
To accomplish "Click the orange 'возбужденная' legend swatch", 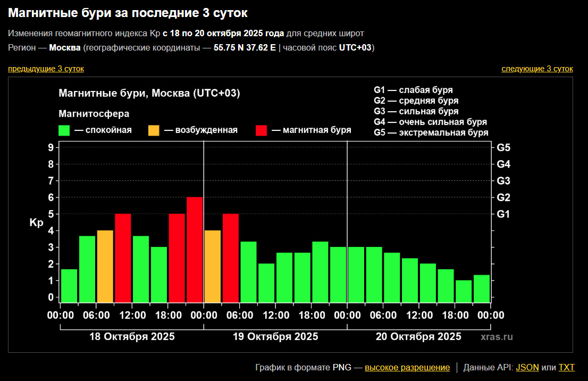I will click(154, 130).
